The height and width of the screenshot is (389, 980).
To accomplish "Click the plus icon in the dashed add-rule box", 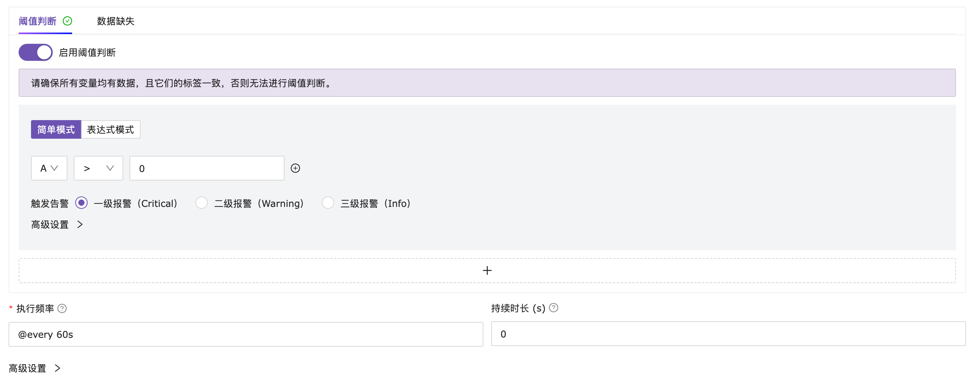I will [487, 270].
